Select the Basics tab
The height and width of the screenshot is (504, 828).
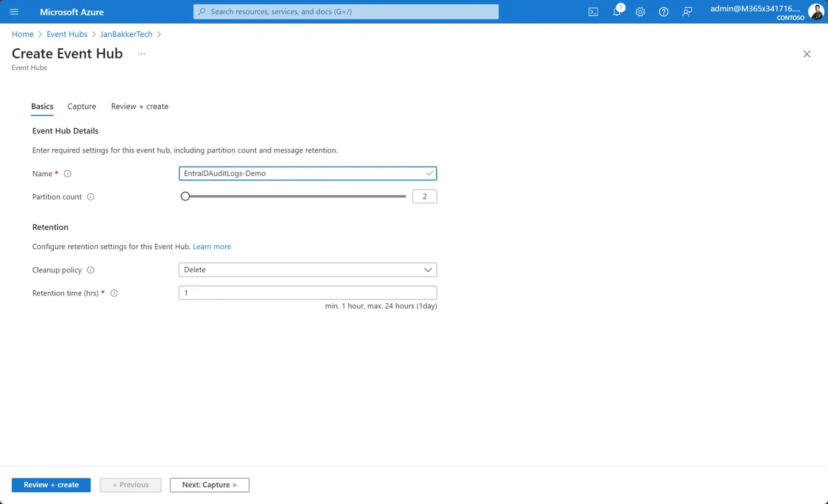click(42, 106)
